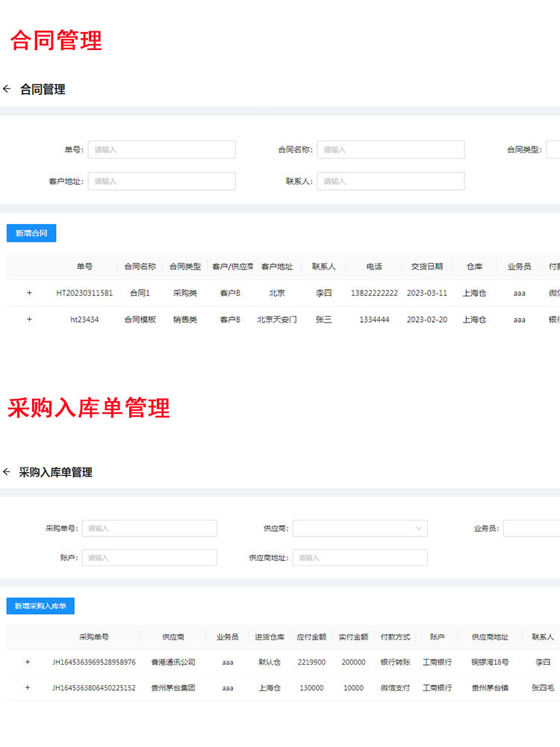This screenshot has height=747, width=560.
Task: Click 供应商地址 column header
Action: pos(490,637)
